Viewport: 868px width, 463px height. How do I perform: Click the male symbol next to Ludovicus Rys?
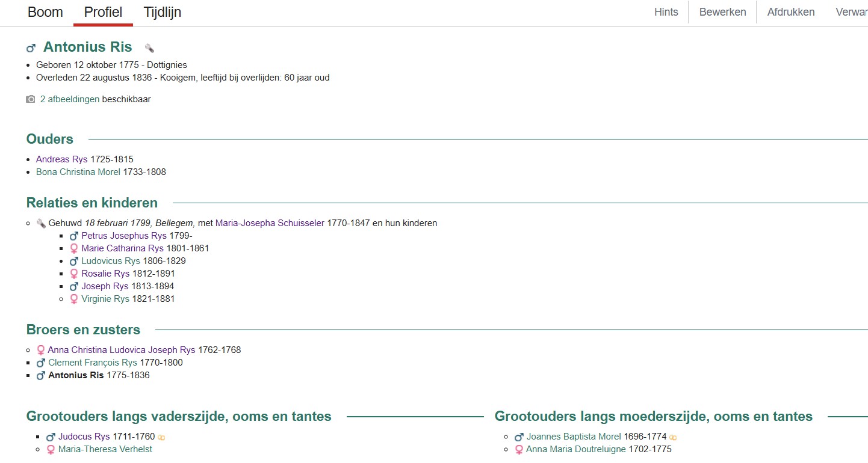click(73, 261)
